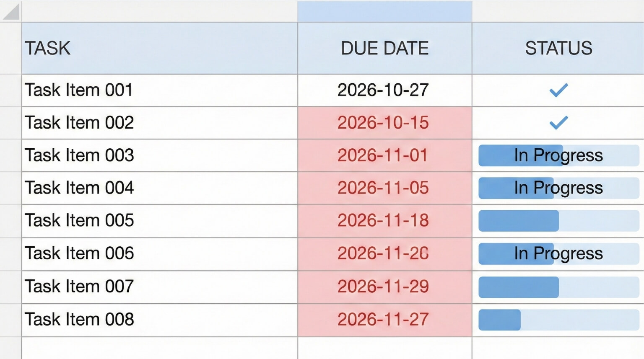Click the progress bar for Task Item 005
This screenshot has width=644, height=359.
(x=558, y=221)
